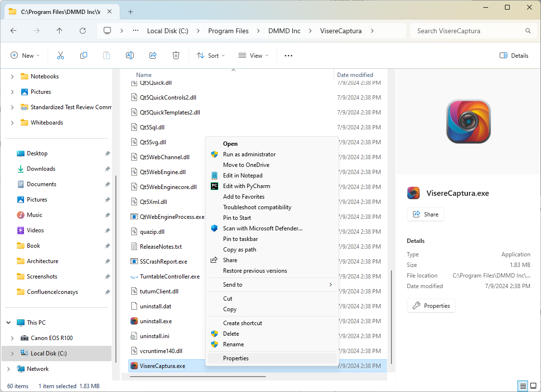Toggle the Details pane button
Image resolution: width=541 pixels, height=392 pixels.
tap(514, 56)
